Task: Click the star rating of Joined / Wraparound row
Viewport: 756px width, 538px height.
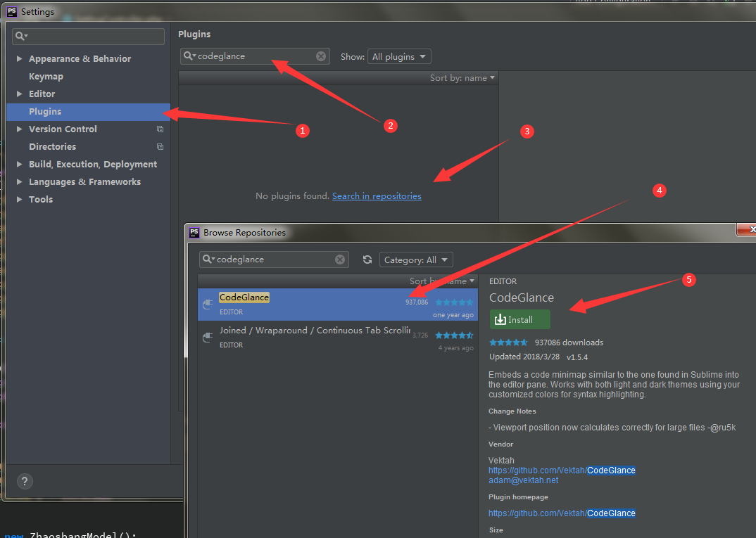Action: click(454, 335)
